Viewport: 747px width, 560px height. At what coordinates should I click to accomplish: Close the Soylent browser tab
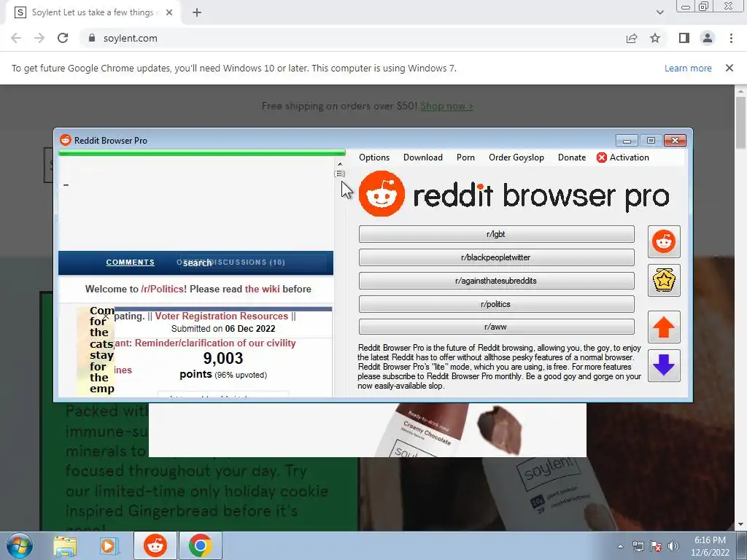[x=169, y=13]
